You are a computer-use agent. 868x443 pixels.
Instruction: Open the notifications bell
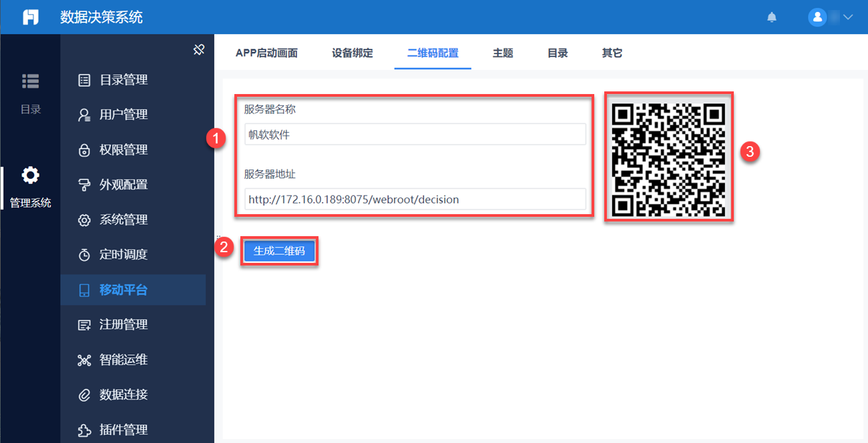(772, 17)
